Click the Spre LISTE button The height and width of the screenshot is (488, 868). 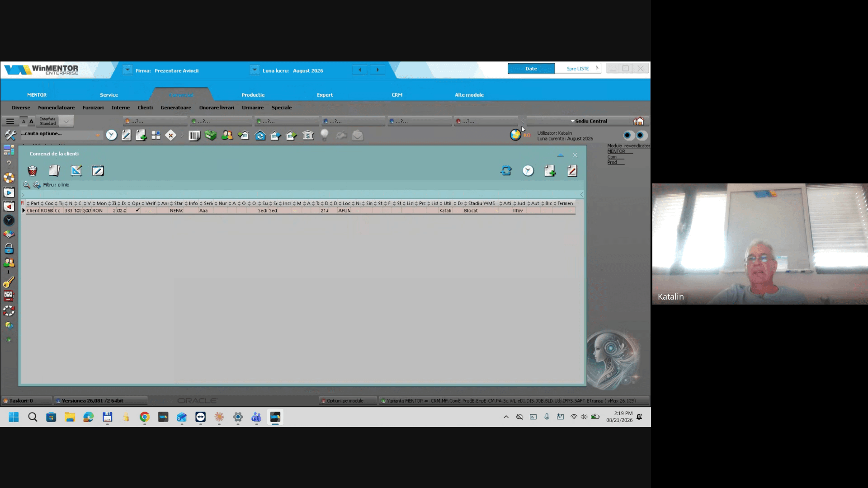pyautogui.click(x=578, y=69)
